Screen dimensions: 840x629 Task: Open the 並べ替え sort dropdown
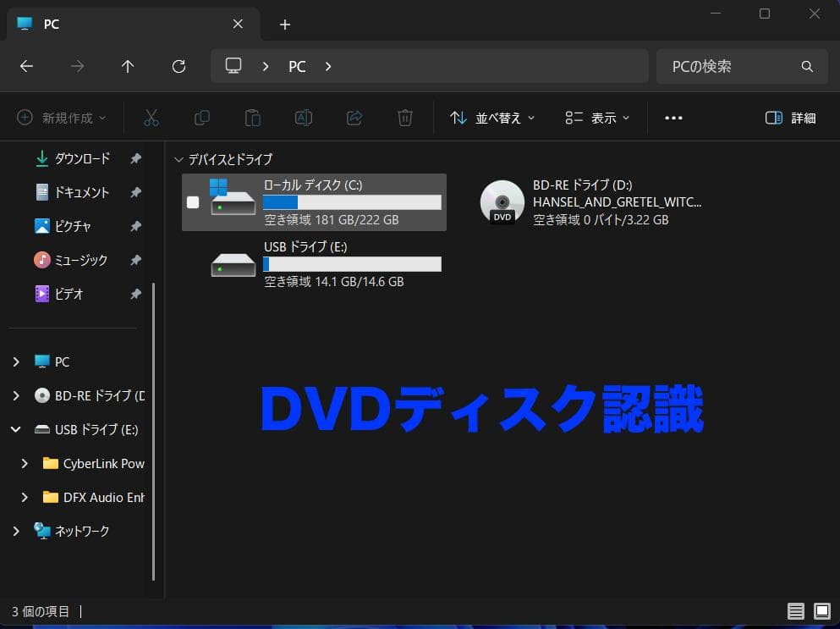[491, 118]
